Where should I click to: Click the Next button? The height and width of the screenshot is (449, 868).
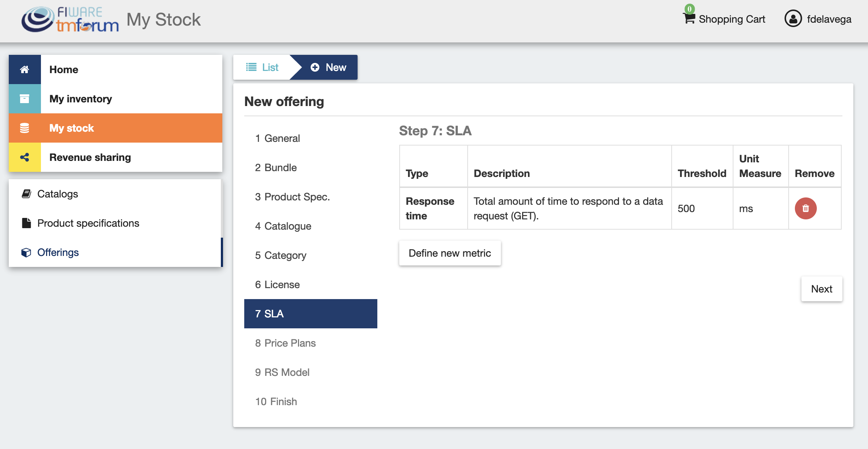click(822, 289)
